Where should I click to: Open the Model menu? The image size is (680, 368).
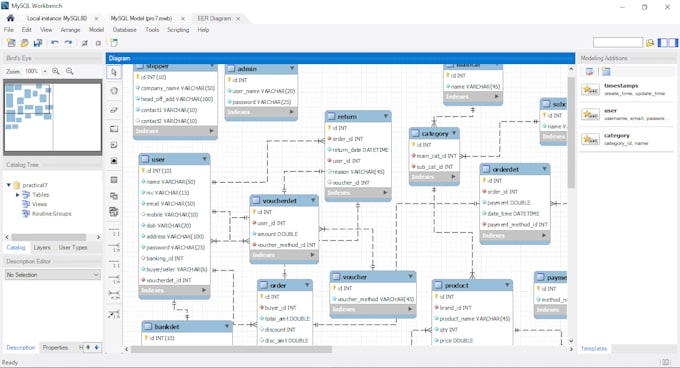pos(96,29)
